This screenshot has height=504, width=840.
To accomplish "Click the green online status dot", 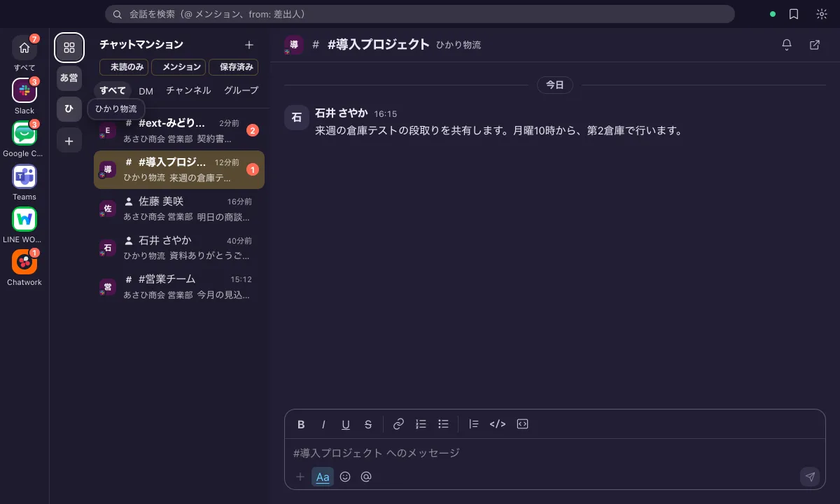I will coord(773,14).
